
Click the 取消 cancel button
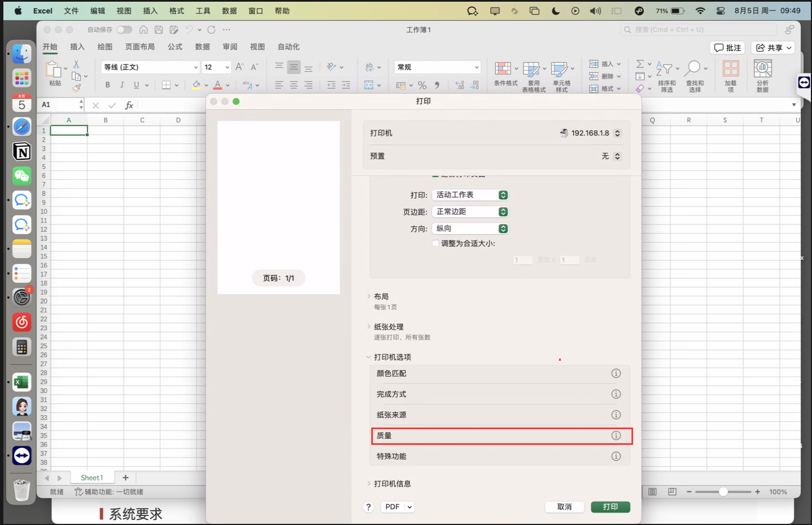pyautogui.click(x=564, y=507)
